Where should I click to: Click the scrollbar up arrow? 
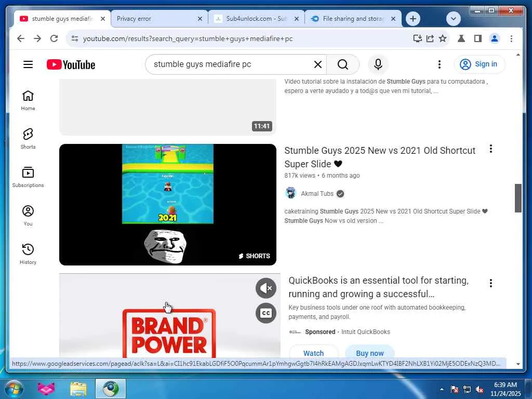pyautogui.click(x=518, y=55)
